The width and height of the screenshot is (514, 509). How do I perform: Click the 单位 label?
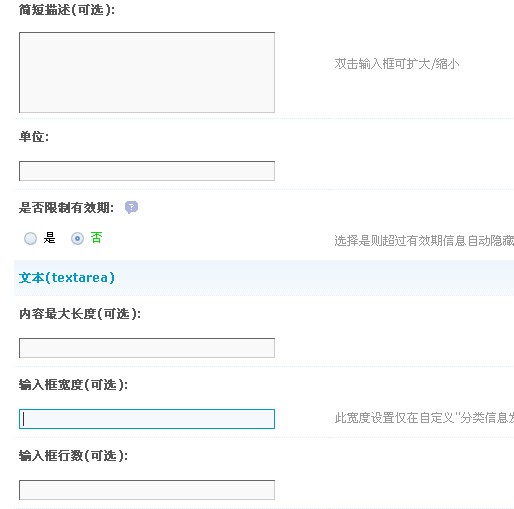(34, 137)
